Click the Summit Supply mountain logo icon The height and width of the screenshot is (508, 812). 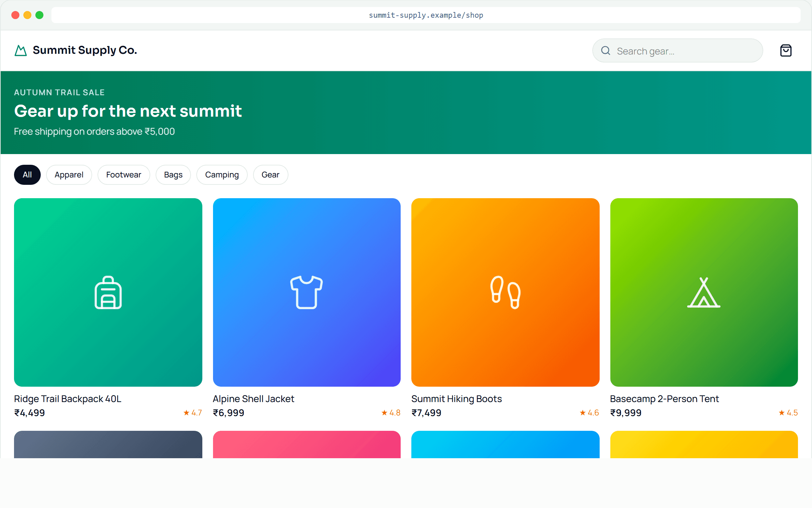click(20, 50)
